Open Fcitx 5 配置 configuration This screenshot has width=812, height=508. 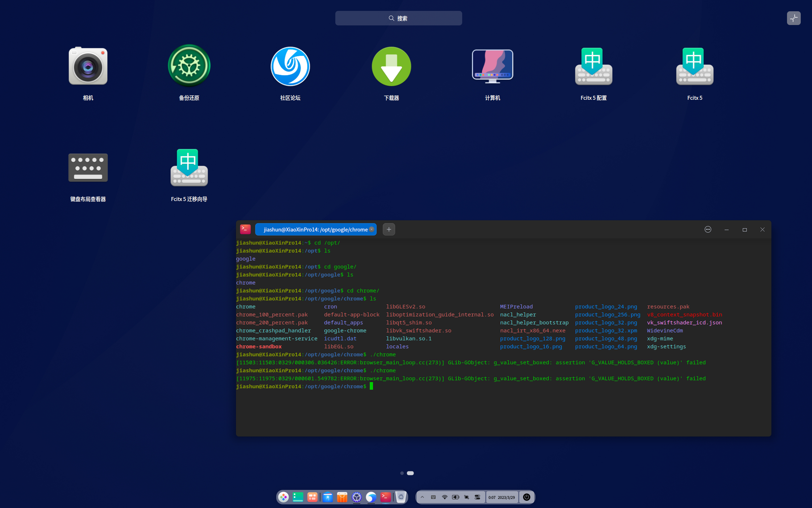(x=593, y=66)
